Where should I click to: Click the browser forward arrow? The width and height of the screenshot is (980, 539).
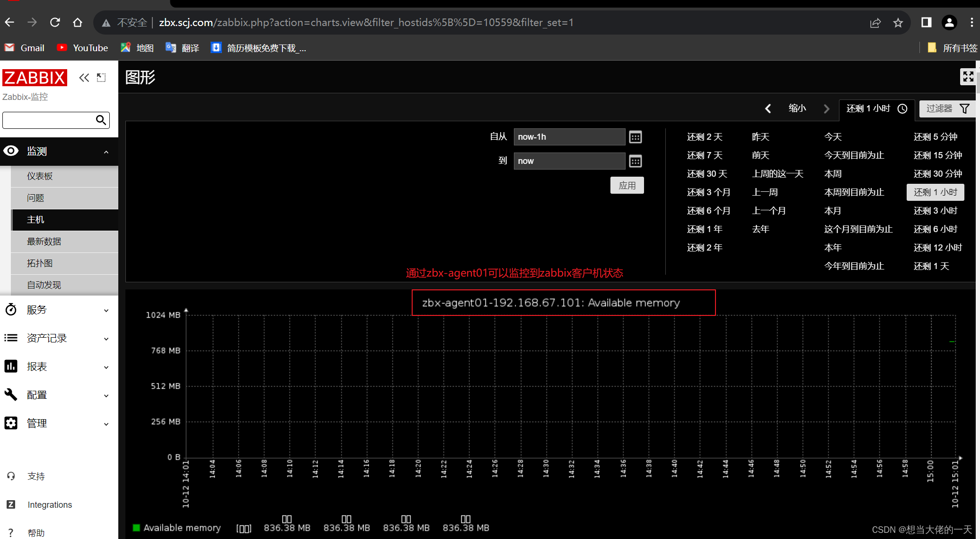tap(32, 22)
